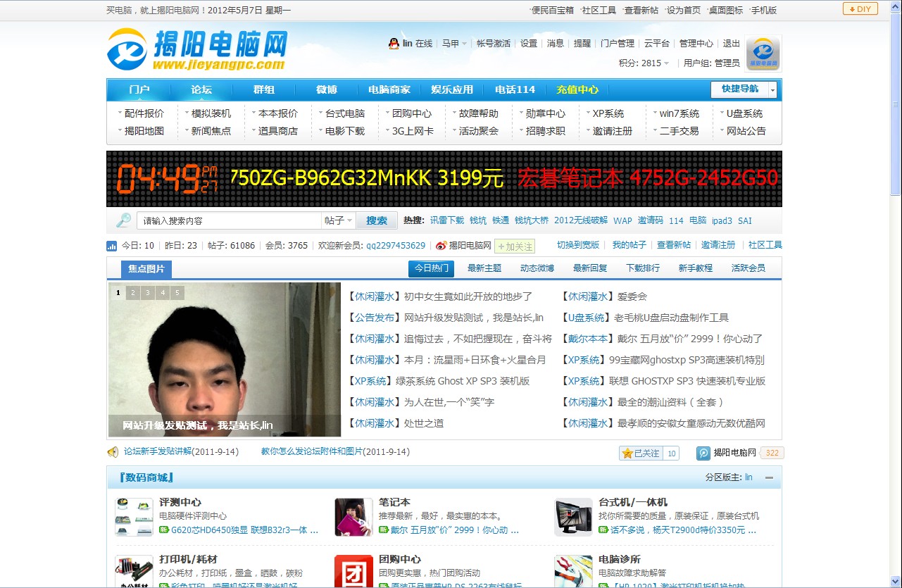Click the magnifier icon left of search box
The width and height of the screenshot is (902, 588).
coord(123,220)
